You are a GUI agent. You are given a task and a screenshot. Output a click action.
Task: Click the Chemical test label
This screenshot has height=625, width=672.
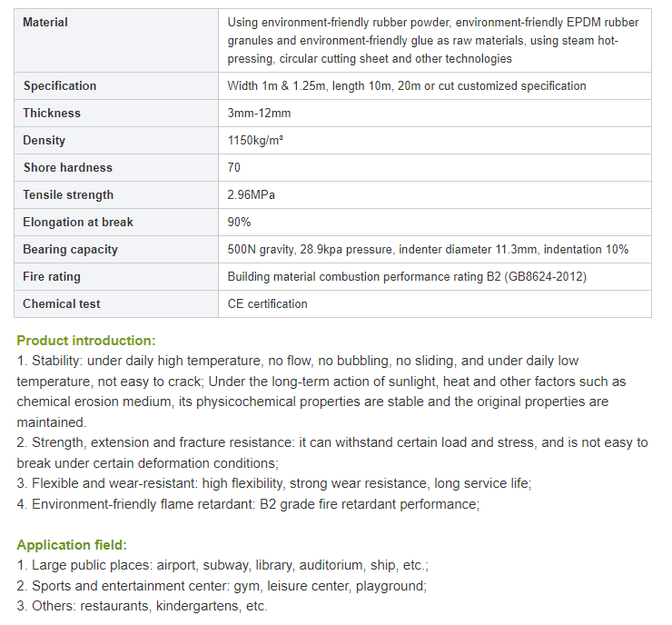pos(62,304)
